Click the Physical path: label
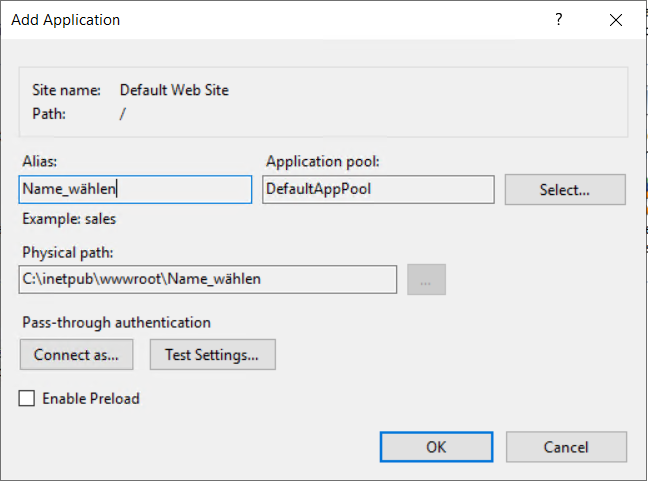Screen dimensions: 648x482 [66, 251]
